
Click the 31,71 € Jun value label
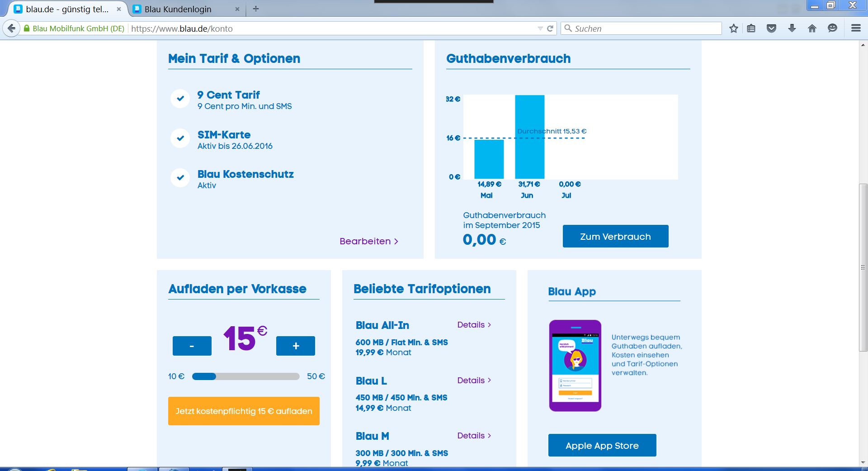(529, 184)
